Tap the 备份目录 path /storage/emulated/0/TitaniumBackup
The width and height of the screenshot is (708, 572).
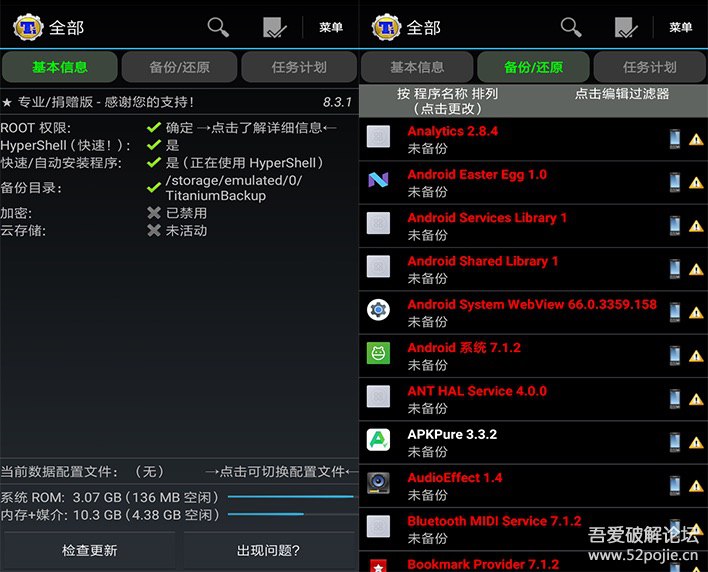[234, 188]
